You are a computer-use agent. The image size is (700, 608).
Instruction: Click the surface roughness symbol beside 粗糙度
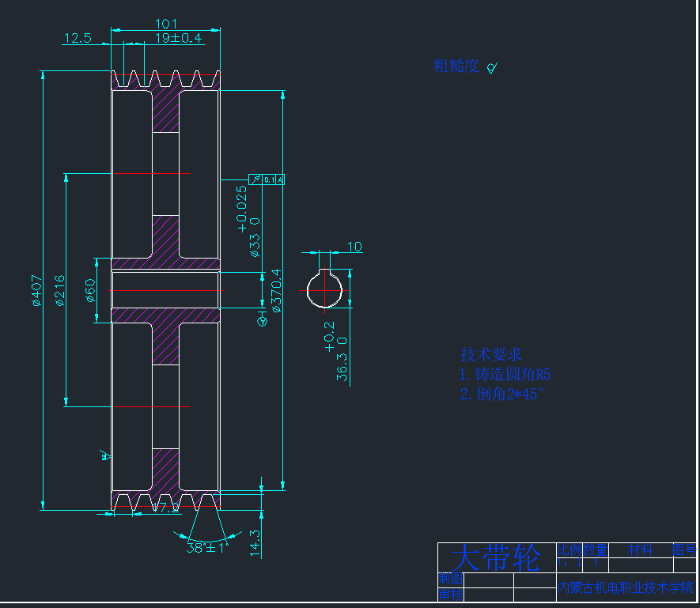tap(492, 68)
